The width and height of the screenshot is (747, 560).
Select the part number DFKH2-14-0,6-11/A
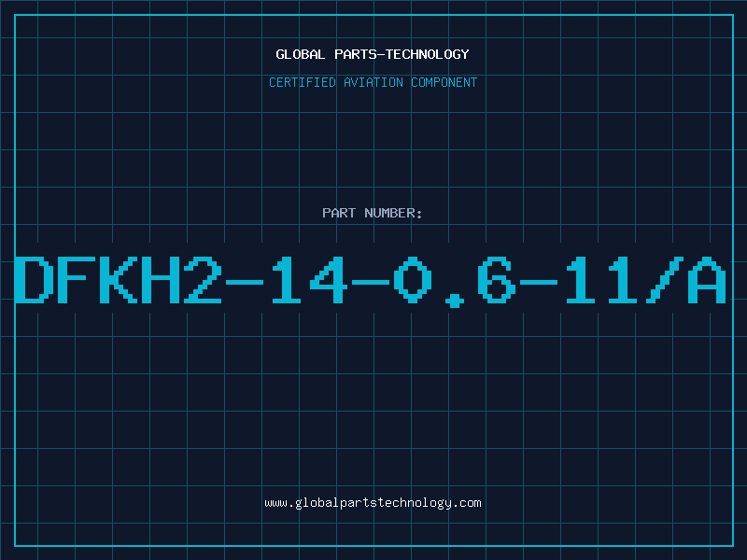click(x=371, y=281)
